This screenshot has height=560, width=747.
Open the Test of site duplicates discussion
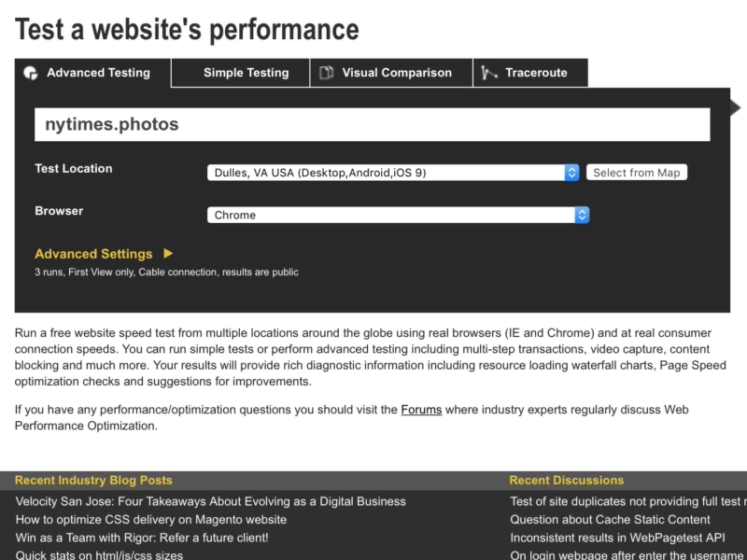coord(627,501)
